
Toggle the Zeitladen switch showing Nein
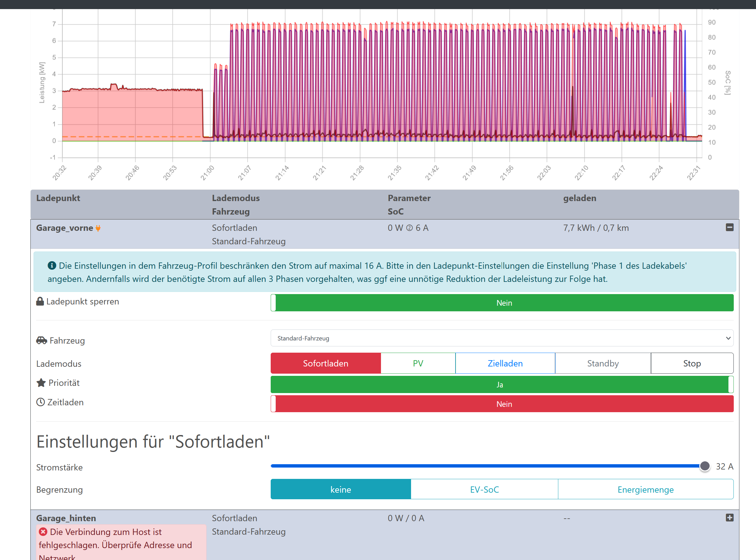502,404
